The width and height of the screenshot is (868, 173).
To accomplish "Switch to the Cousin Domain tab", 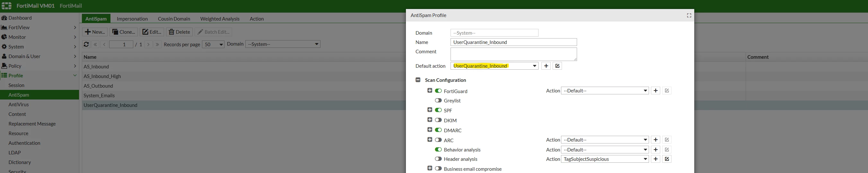I will pyautogui.click(x=174, y=19).
